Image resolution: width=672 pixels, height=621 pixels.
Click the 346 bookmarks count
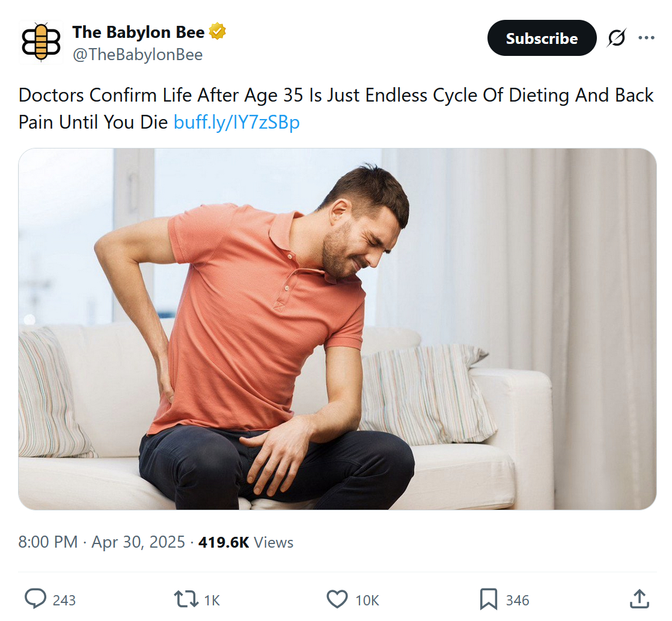click(517, 600)
